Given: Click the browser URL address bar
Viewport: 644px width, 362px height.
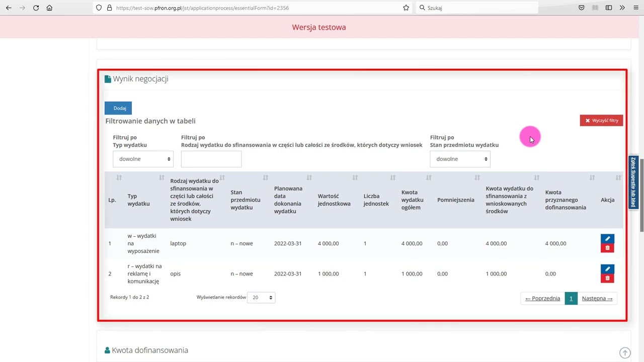Looking at the screenshot, I should 252,8.
